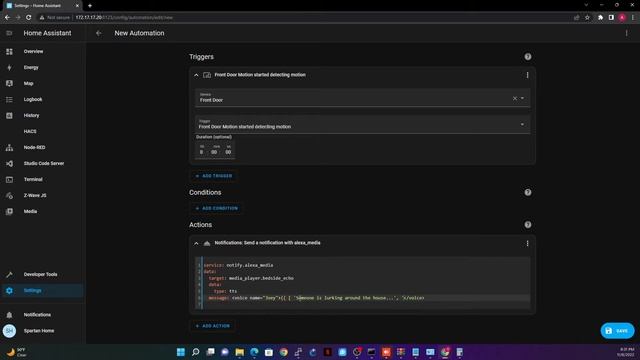Viewport: 640px width, 360px height.
Task: Toggle the sidebar hamburger menu icon
Action: pos(9,33)
